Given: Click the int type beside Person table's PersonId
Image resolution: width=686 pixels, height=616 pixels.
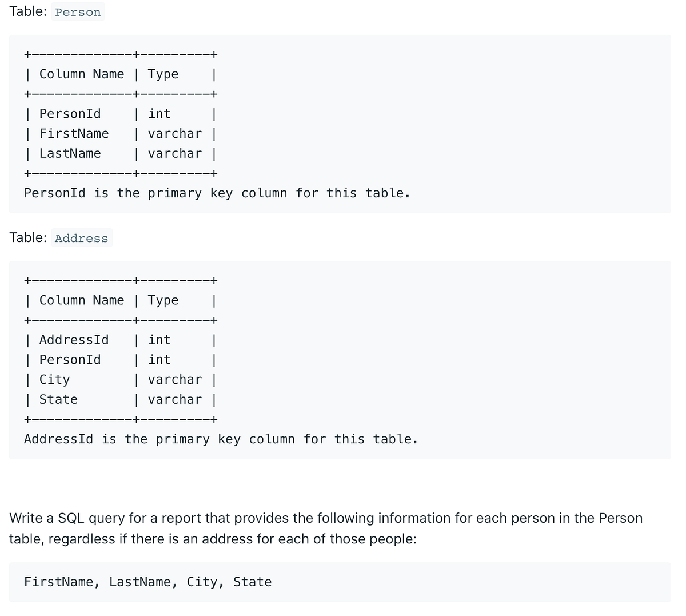Looking at the screenshot, I should (x=159, y=114).
